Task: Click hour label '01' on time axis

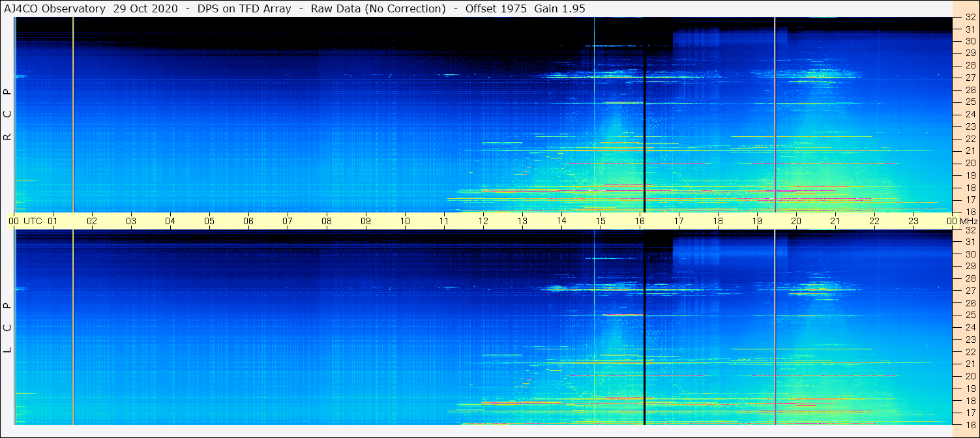Action: [53, 221]
